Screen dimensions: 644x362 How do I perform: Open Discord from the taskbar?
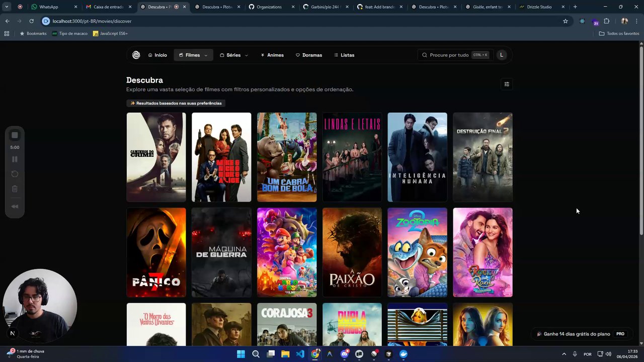345,354
